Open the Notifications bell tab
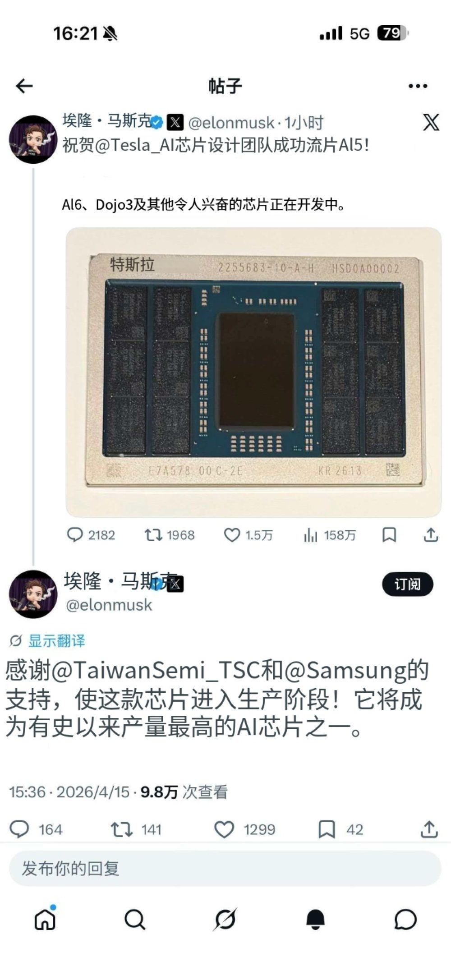The width and height of the screenshot is (451, 980). [315, 919]
